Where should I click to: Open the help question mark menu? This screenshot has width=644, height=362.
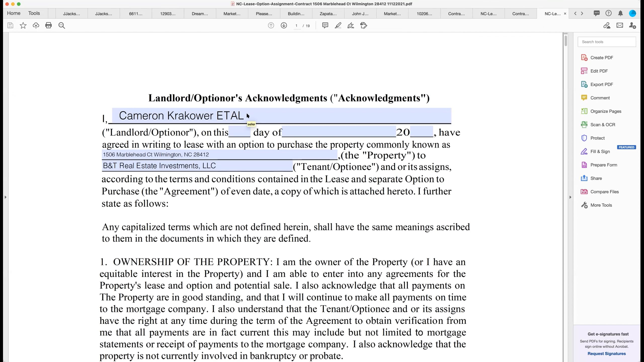click(x=609, y=13)
